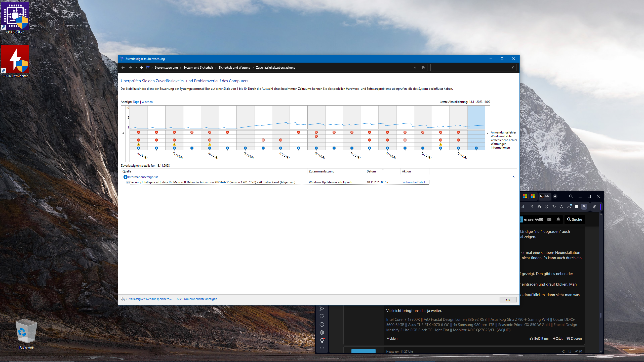Open CPUID CPU-Z desktop shortcut
This screenshot has width=644, height=362.
[15, 18]
